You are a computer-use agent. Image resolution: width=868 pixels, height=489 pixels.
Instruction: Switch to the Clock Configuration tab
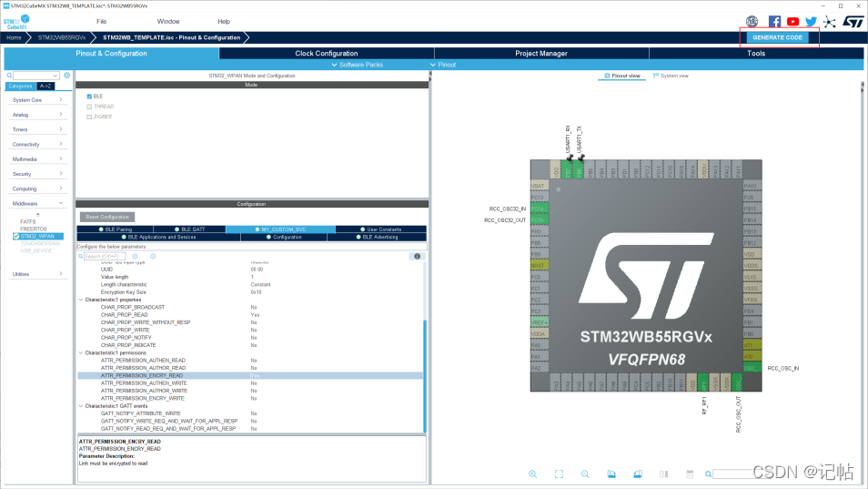point(326,54)
